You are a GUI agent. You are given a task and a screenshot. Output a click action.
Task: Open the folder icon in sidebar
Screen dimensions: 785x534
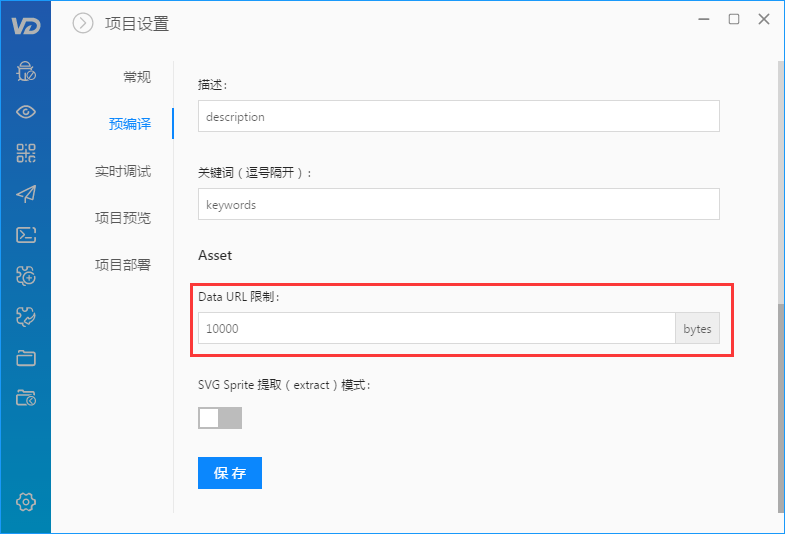(x=26, y=358)
